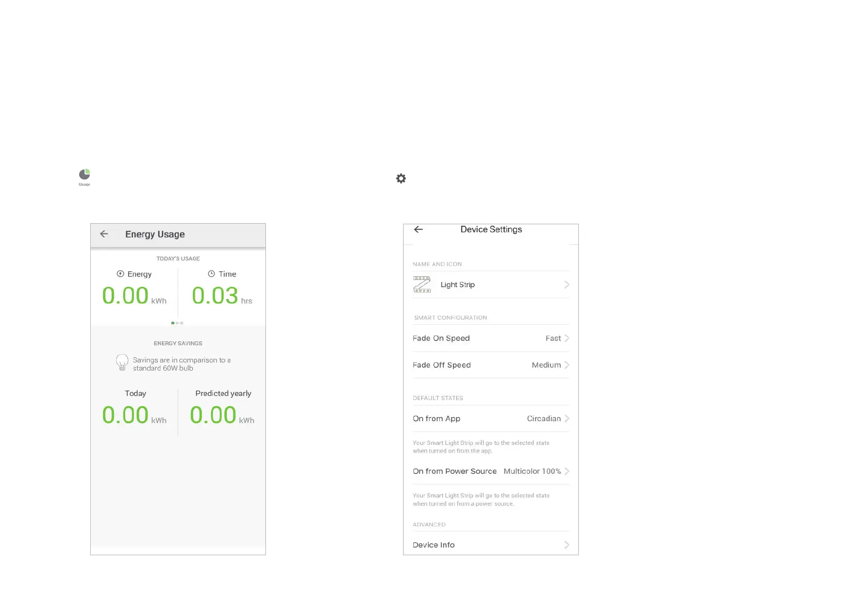This screenshot has height=614, width=868.
Task: Go back from Device Settings screen
Action: click(419, 229)
